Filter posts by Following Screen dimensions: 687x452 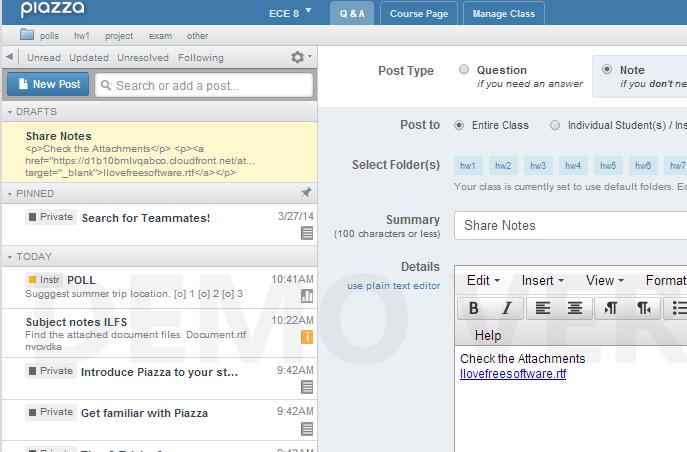tap(201, 57)
